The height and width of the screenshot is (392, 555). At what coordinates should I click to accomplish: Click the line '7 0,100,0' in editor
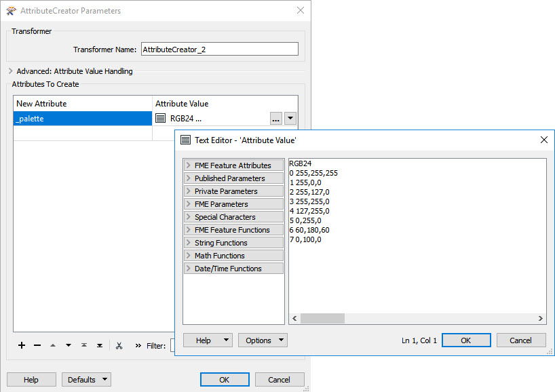point(305,239)
